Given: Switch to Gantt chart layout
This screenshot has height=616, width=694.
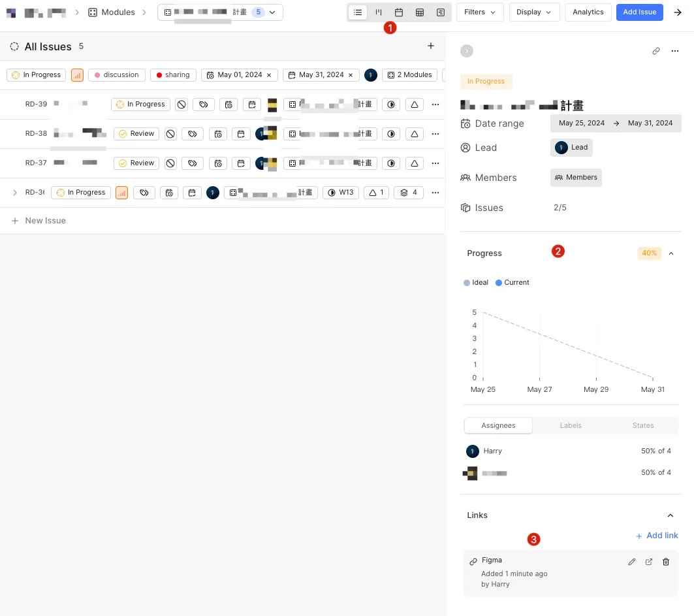Looking at the screenshot, I should pos(441,12).
